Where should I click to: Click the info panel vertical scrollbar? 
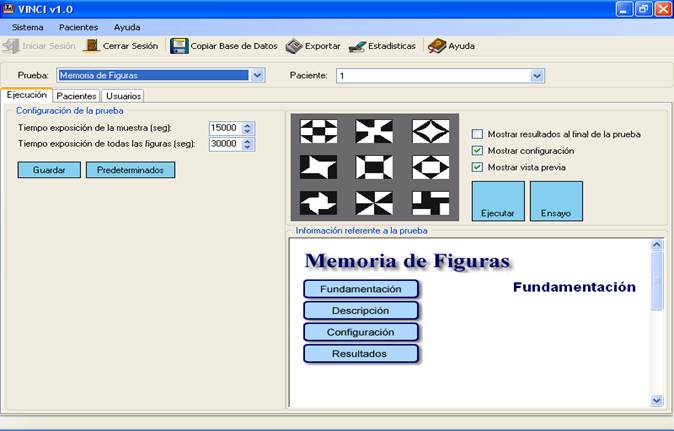656,320
